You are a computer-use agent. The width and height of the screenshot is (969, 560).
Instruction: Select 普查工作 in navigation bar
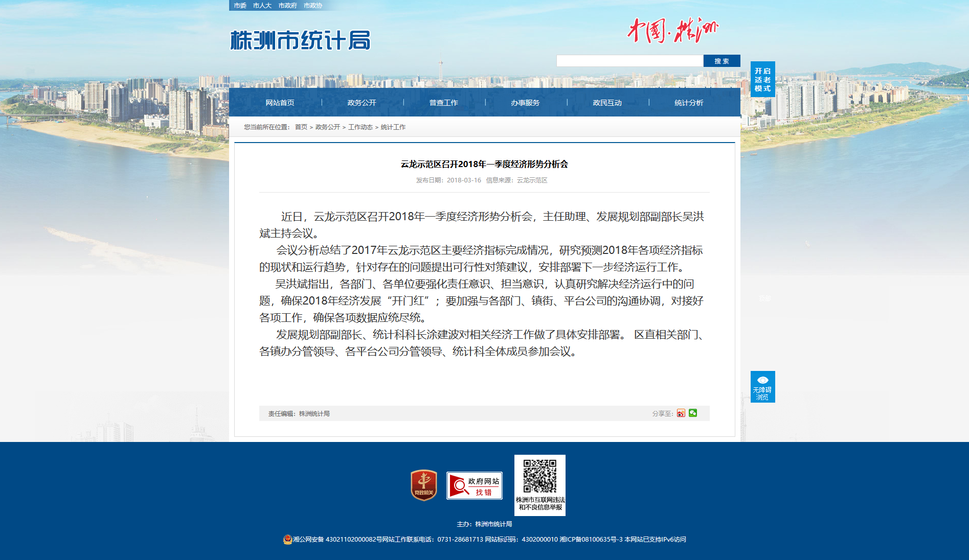tap(443, 103)
